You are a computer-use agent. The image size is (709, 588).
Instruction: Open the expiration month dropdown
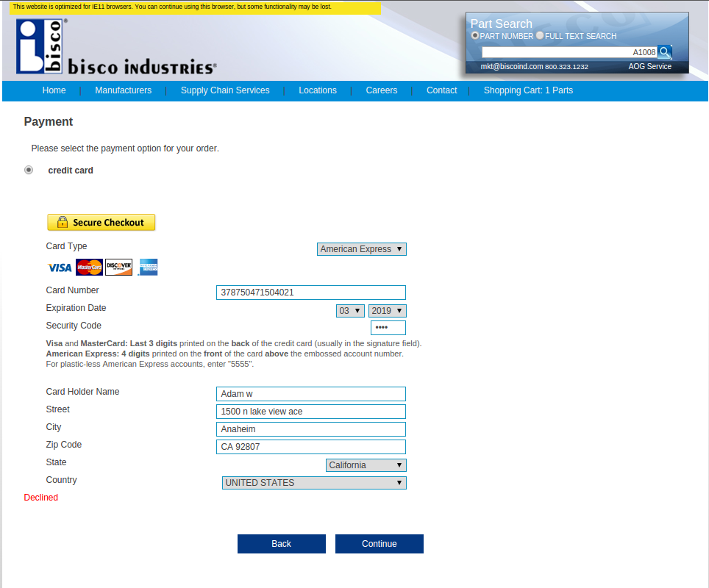tap(350, 311)
